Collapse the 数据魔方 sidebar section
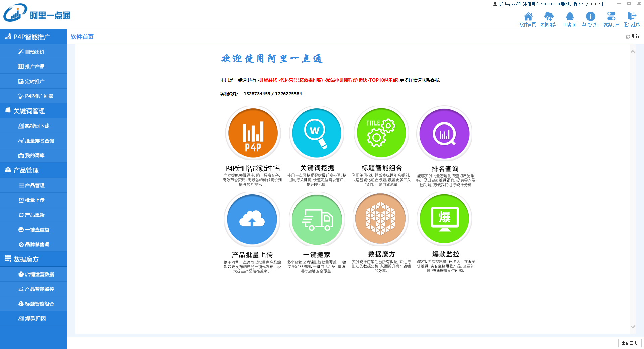Viewport: 644px width, 349px height. (x=34, y=259)
